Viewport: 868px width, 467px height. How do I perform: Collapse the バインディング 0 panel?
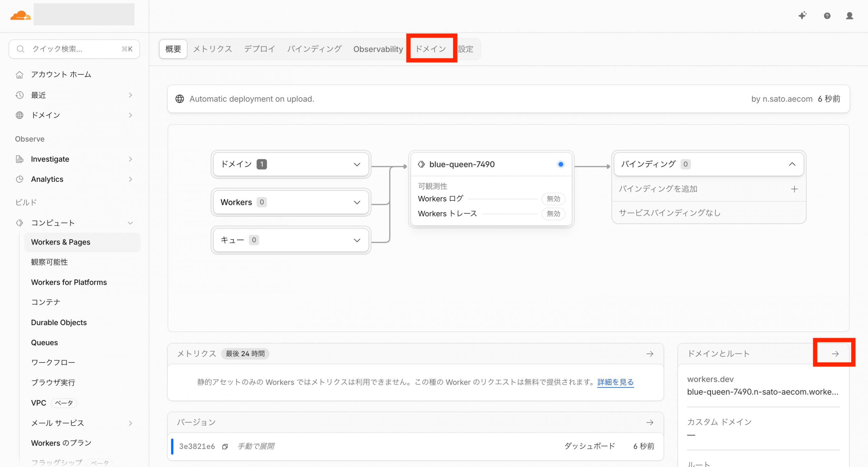(x=792, y=164)
